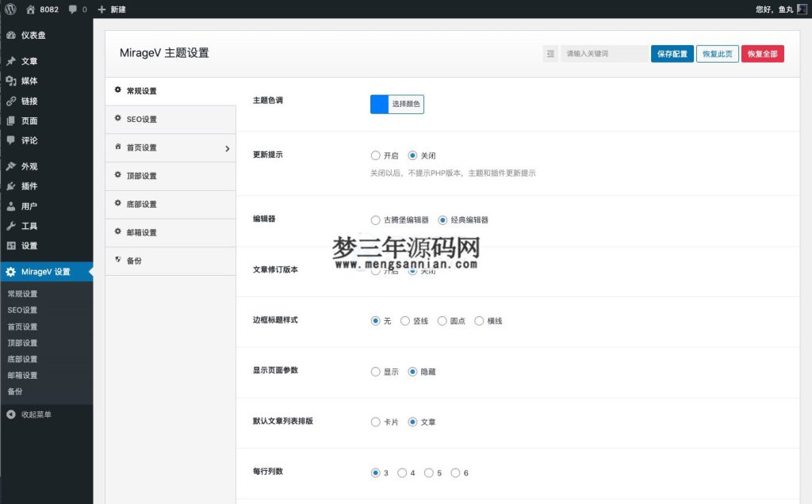This screenshot has height=504, width=812.
Task: Open the 选择颜色 theme color picker
Action: (x=406, y=104)
